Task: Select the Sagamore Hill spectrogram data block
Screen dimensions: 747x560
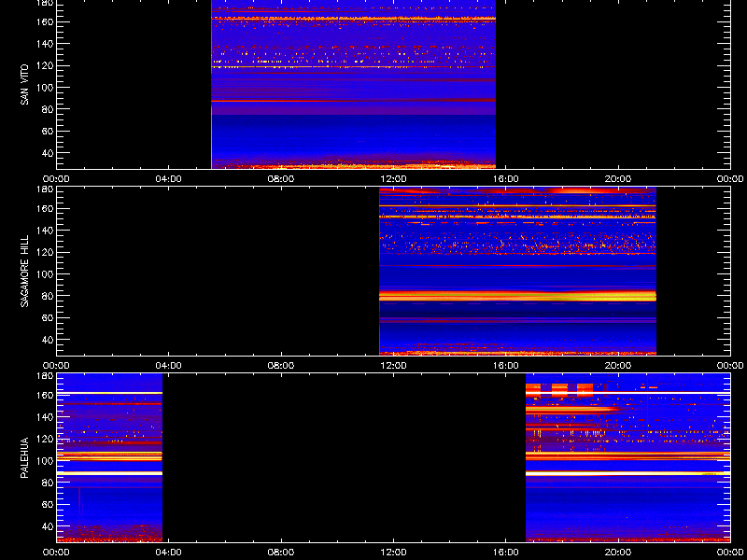Action: [x=518, y=271]
